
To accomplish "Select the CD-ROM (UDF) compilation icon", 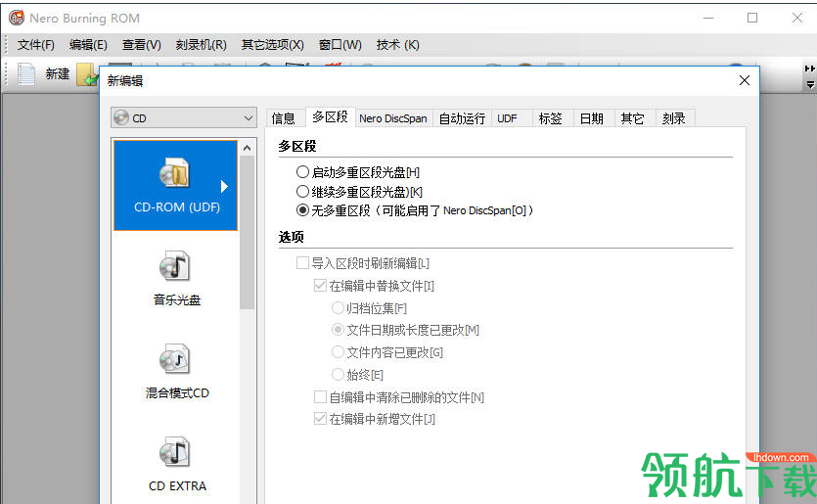I will (x=174, y=172).
